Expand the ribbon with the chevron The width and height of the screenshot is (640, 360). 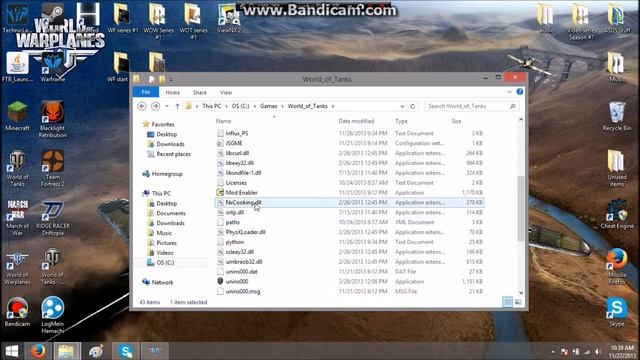point(509,92)
